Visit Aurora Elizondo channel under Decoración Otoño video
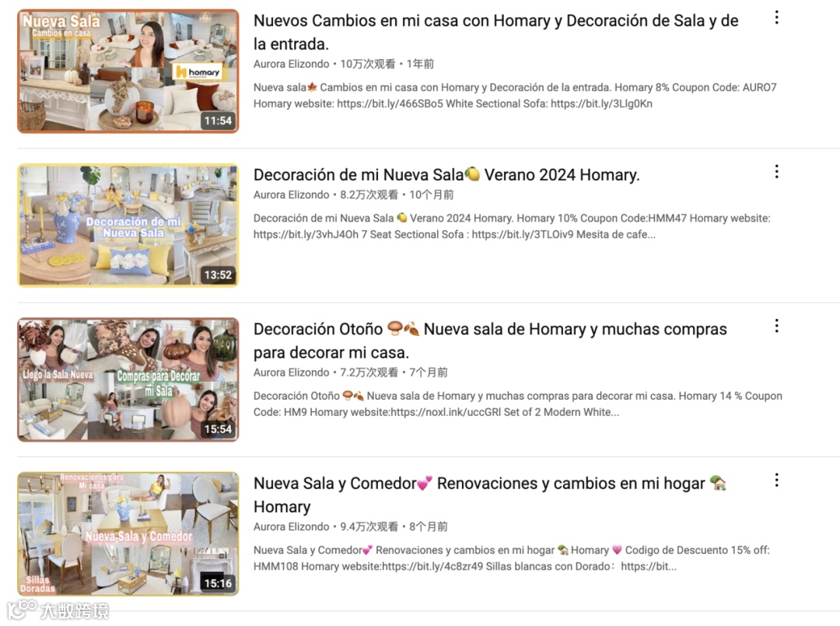Screen dimensions: 840x626 pos(292,372)
